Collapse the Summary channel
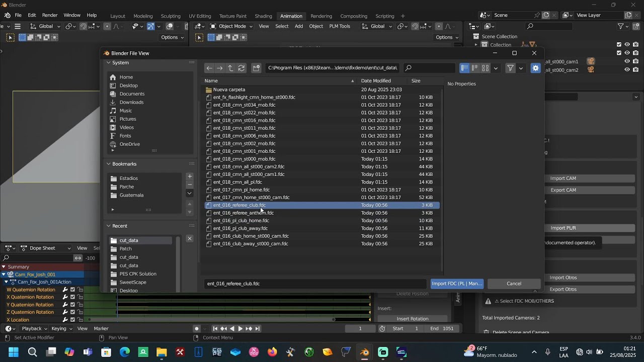This screenshot has width=644, height=362. pyautogui.click(x=4, y=267)
